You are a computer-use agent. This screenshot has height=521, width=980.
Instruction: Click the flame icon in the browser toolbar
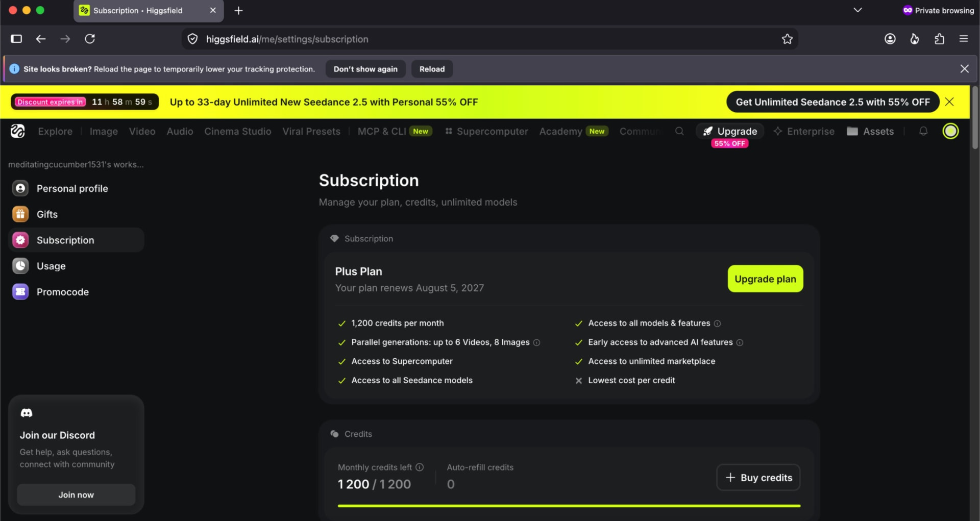tap(915, 39)
